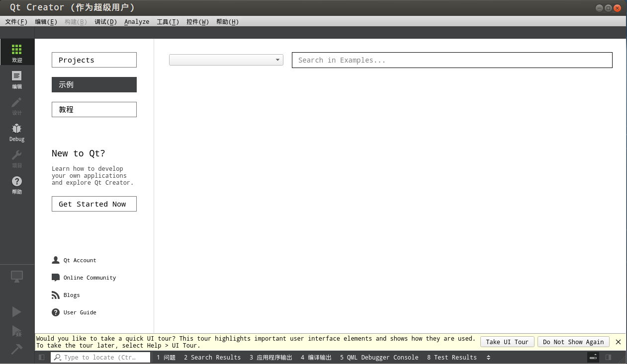
Task: Open the kit selector monitor icon
Action: (17, 277)
